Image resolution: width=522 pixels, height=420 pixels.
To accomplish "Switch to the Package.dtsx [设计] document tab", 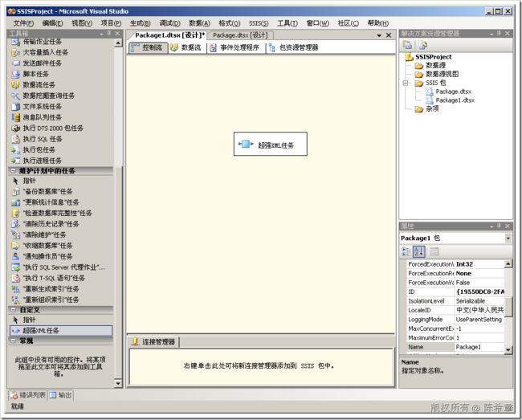I will [x=240, y=35].
